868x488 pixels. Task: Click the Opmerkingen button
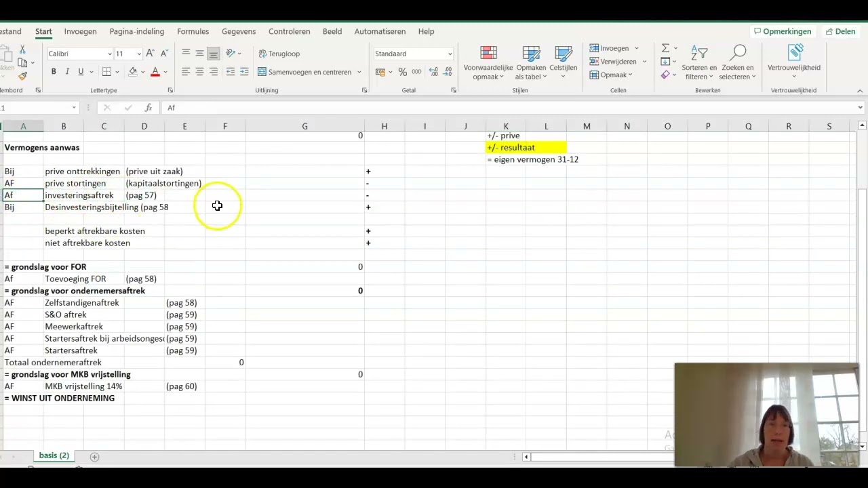[x=783, y=31]
